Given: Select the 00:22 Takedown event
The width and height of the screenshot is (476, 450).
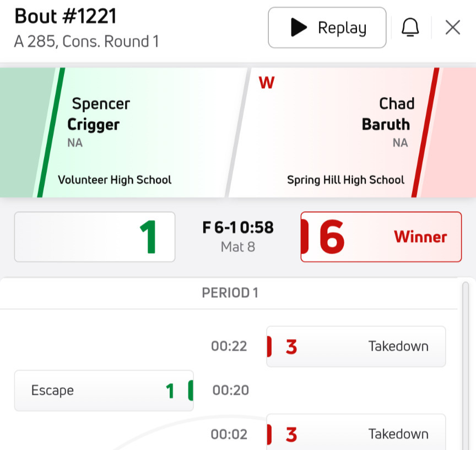Looking at the screenshot, I should click(356, 346).
